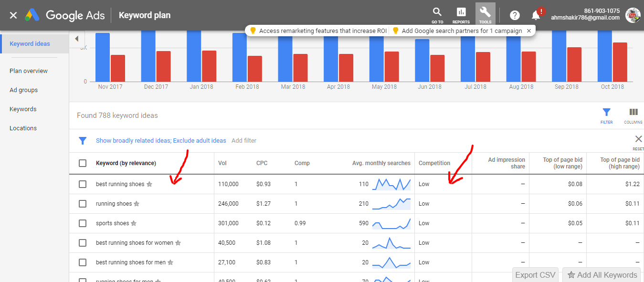Screen dimensions: 644x282
Task: Click the '$1.08' CPC cell
Action: (264, 243)
